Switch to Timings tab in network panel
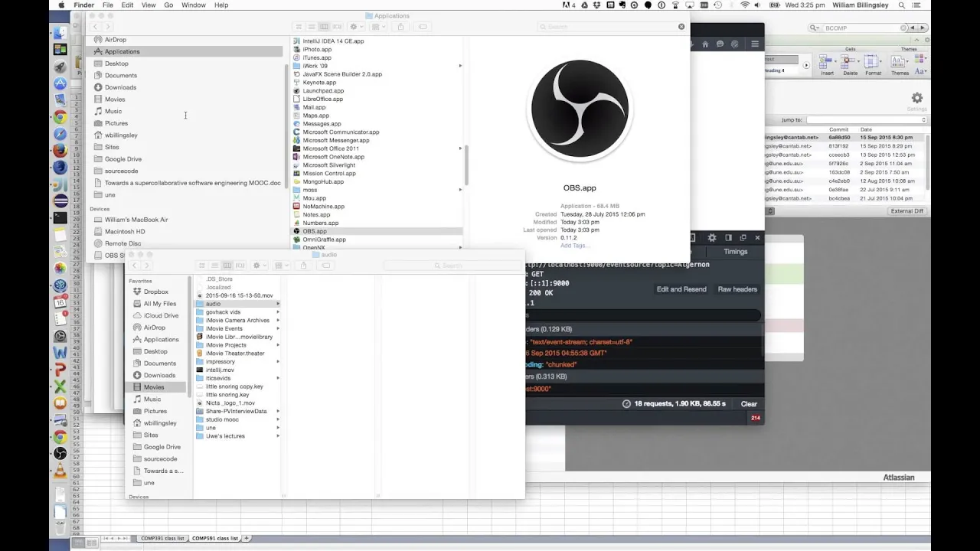The width and height of the screenshot is (980, 551). point(736,252)
